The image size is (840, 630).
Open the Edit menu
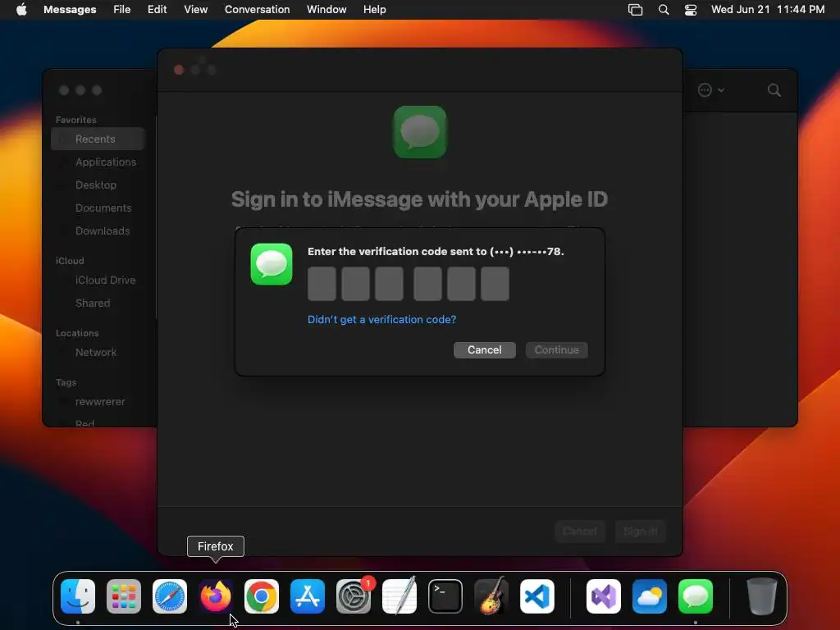(x=157, y=10)
